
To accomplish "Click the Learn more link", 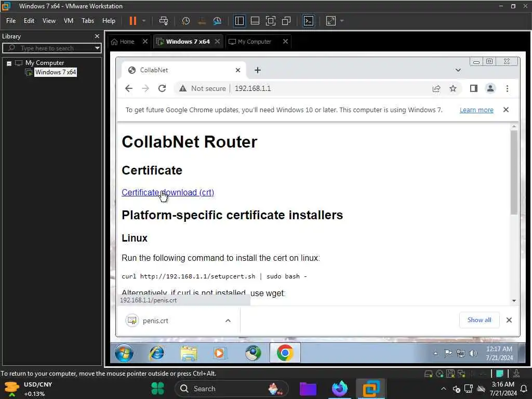I will click(x=476, y=110).
